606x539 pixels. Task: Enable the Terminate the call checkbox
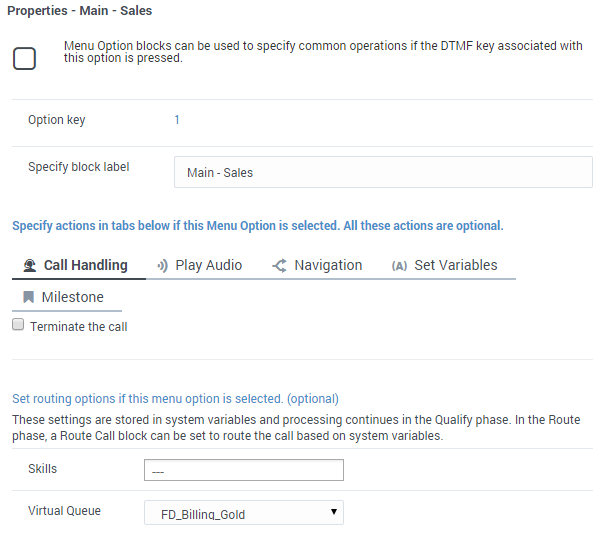coord(18,324)
